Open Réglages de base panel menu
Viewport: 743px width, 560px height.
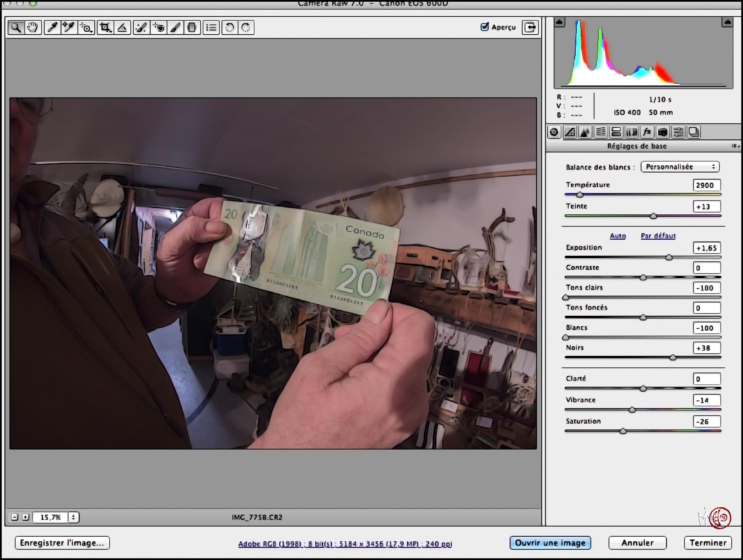[x=735, y=146]
